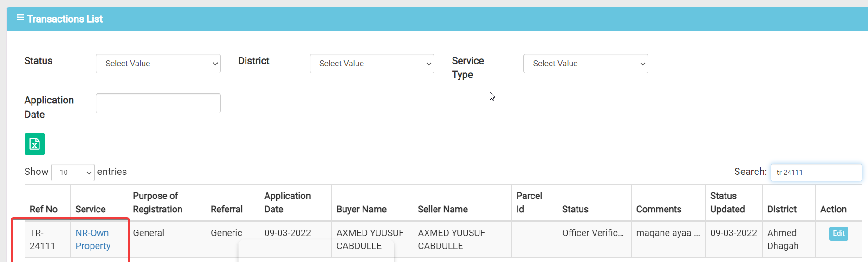
Task: Expand the Service Type dropdown
Action: 585,64
